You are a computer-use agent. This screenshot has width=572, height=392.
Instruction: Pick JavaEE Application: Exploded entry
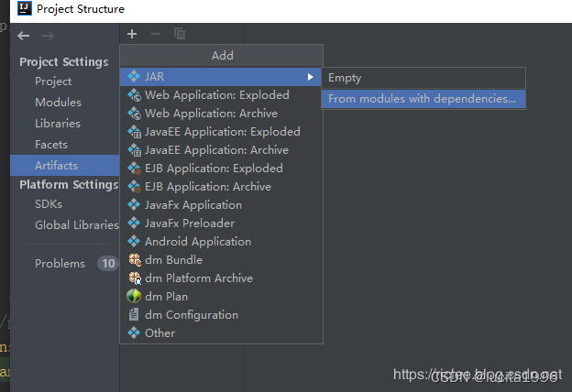click(x=221, y=132)
